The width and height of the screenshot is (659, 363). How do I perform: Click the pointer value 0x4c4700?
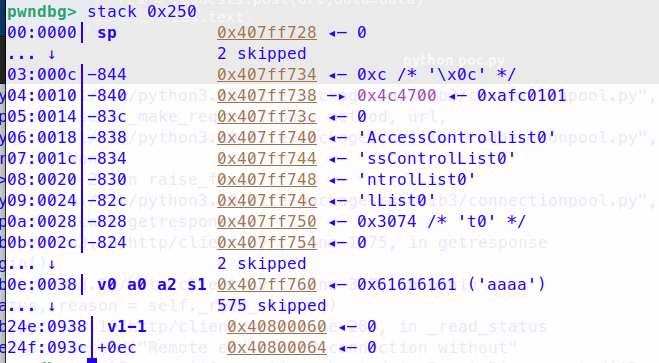[x=397, y=96]
